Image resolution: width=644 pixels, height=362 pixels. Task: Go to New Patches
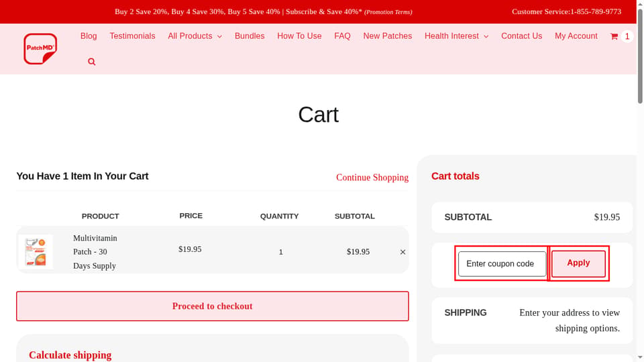click(x=387, y=36)
